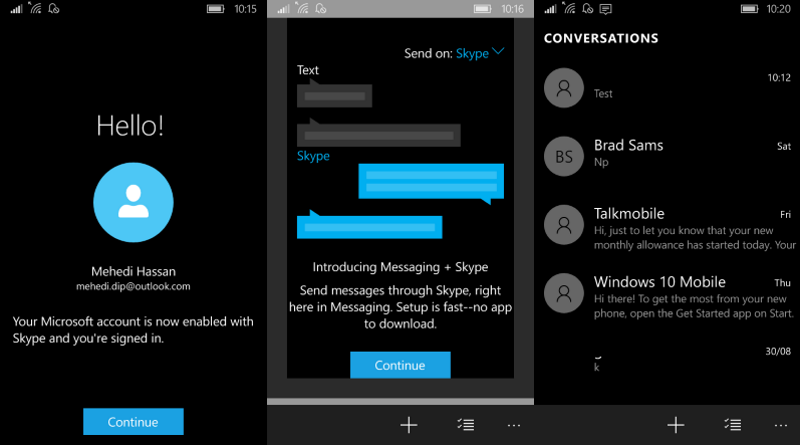
Task: Tap new message plus icon in Conversations screen
Action: [x=676, y=425]
